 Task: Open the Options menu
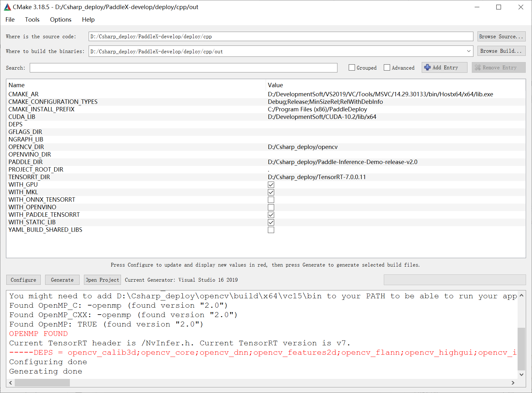60,19
